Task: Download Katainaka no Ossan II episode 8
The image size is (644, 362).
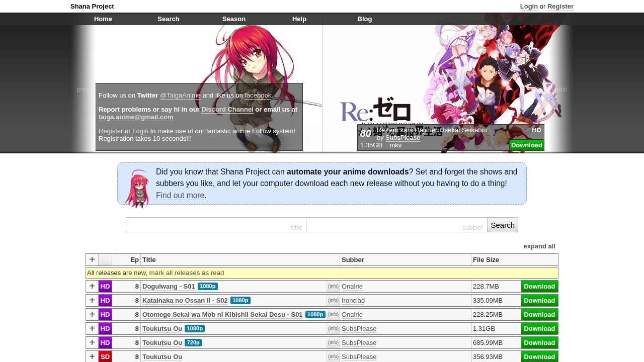Action: coord(539,301)
